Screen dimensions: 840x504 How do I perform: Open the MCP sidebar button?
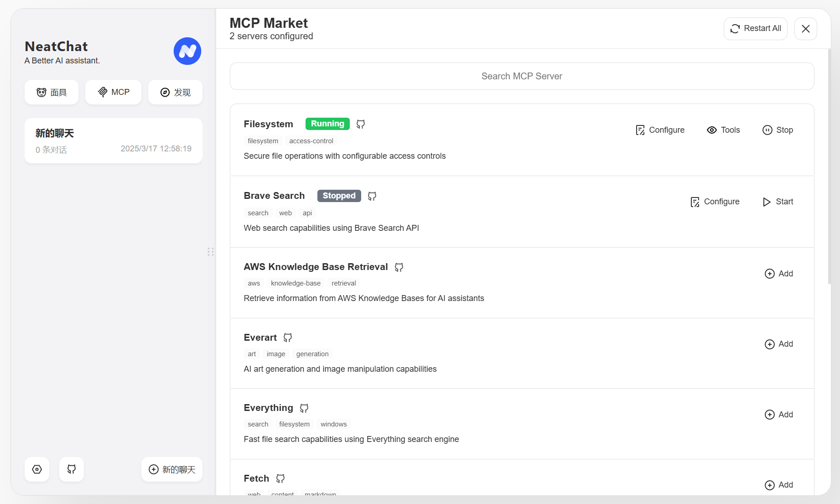(x=113, y=92)
